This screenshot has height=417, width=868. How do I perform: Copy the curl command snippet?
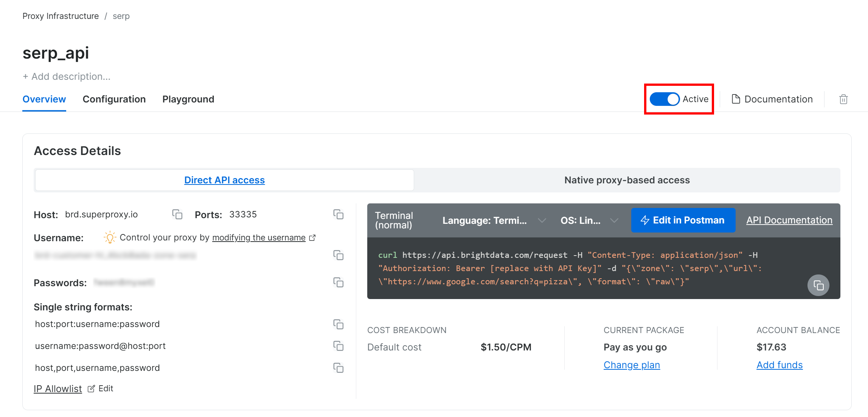point(818,285)
